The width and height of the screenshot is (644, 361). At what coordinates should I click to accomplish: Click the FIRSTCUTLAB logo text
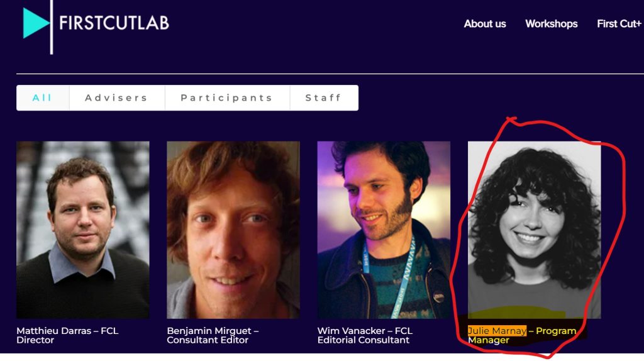[114, 24]
